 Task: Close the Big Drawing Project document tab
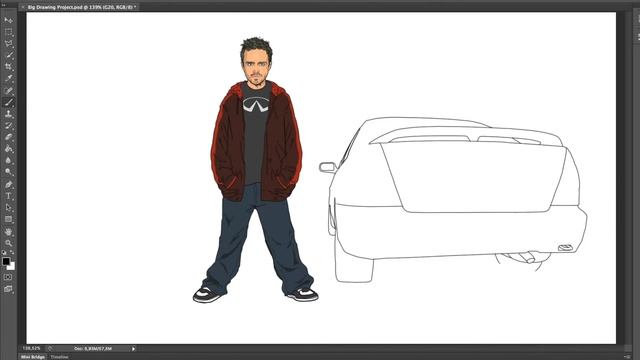23,7
